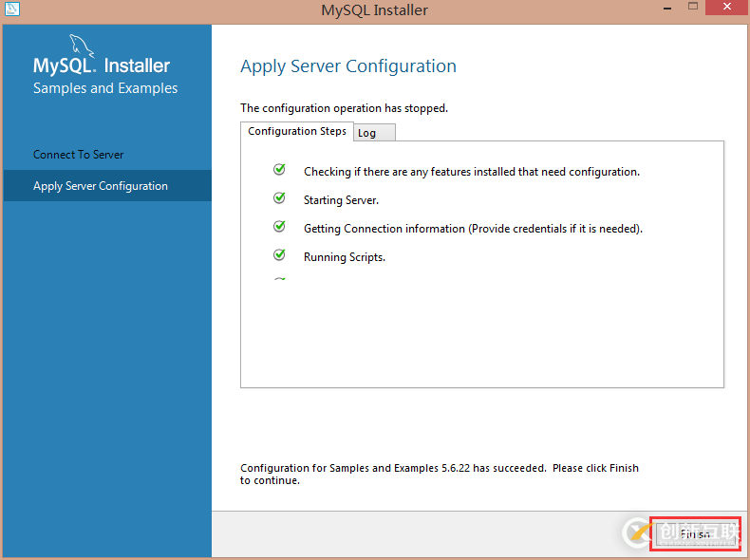This screenshot has width=750, height=560.
Task: Click green check beside Starting Server
Action: point(279,198)
